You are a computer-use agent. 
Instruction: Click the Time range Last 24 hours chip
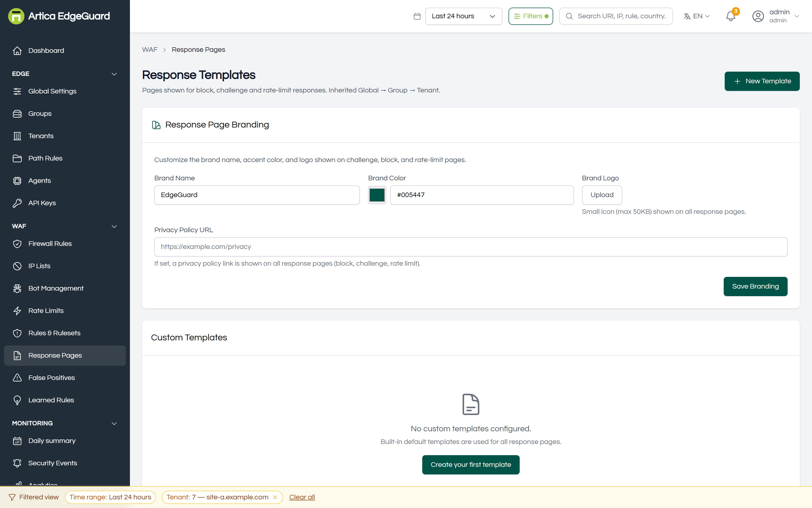pos(110,497)
